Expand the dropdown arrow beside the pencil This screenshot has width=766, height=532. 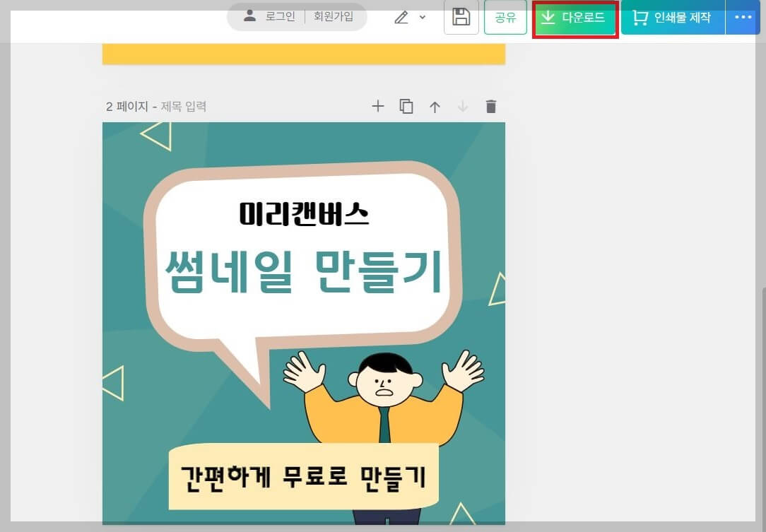423,17
